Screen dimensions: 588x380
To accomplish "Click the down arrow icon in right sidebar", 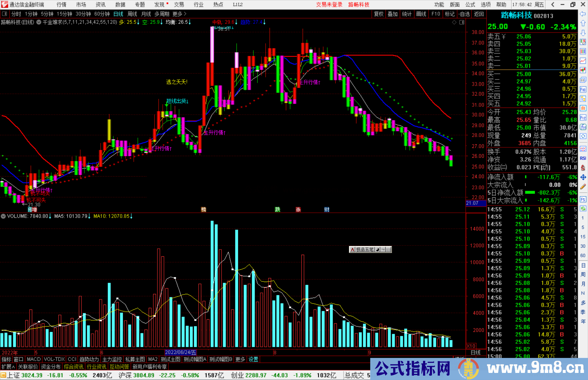I will pos(583,33).
